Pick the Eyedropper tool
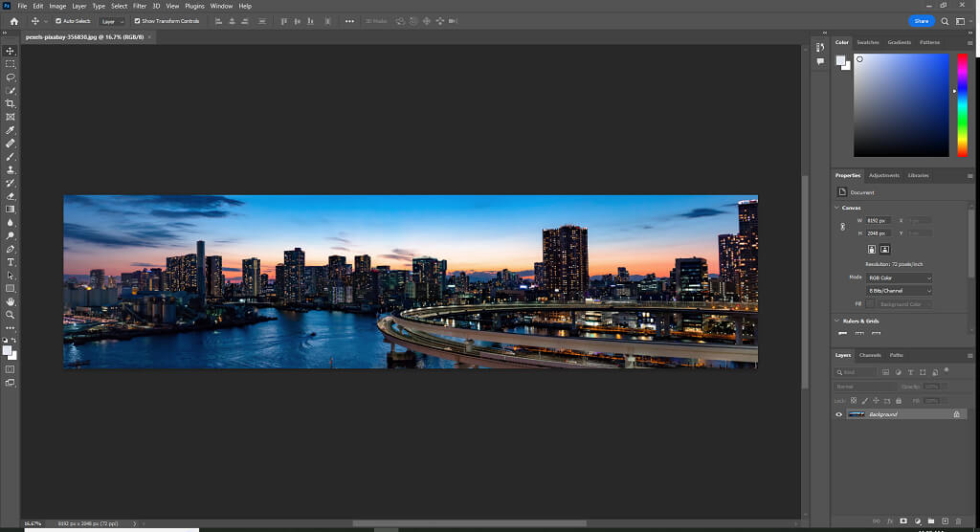The width and height of the screenshot is (980, 532). coord(11,129)
